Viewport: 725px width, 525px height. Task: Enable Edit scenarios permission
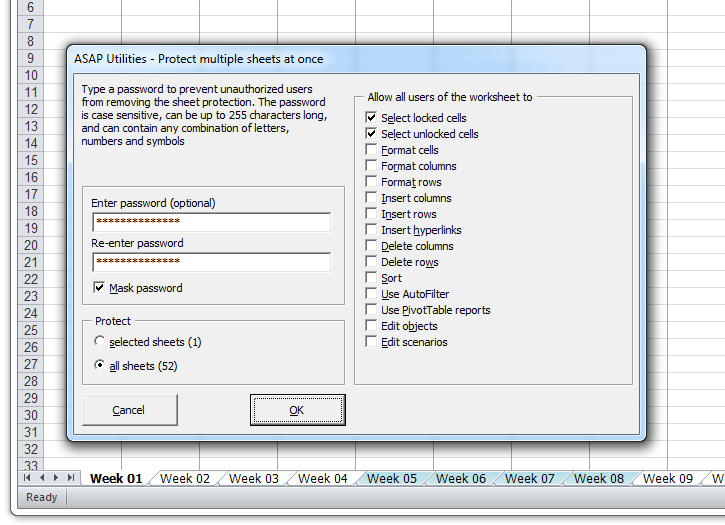tap(371, 341)
